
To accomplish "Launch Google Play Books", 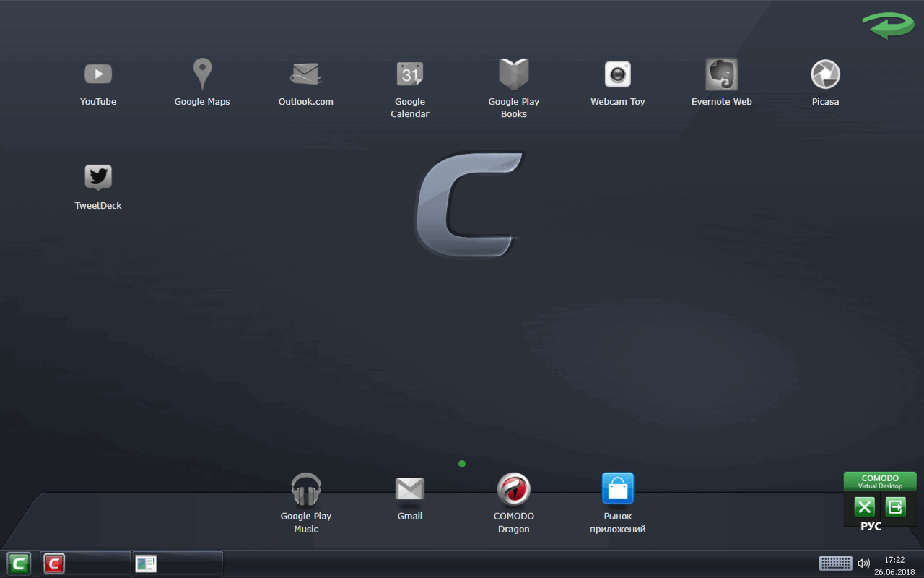I will tap(514, 74).
